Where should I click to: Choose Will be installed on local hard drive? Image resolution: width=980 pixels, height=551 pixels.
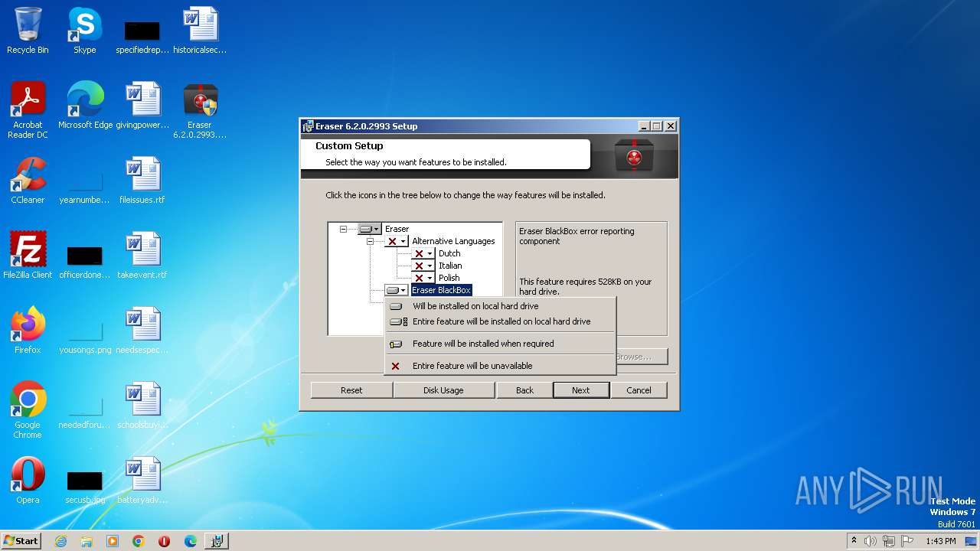click(x=500, y=306)
